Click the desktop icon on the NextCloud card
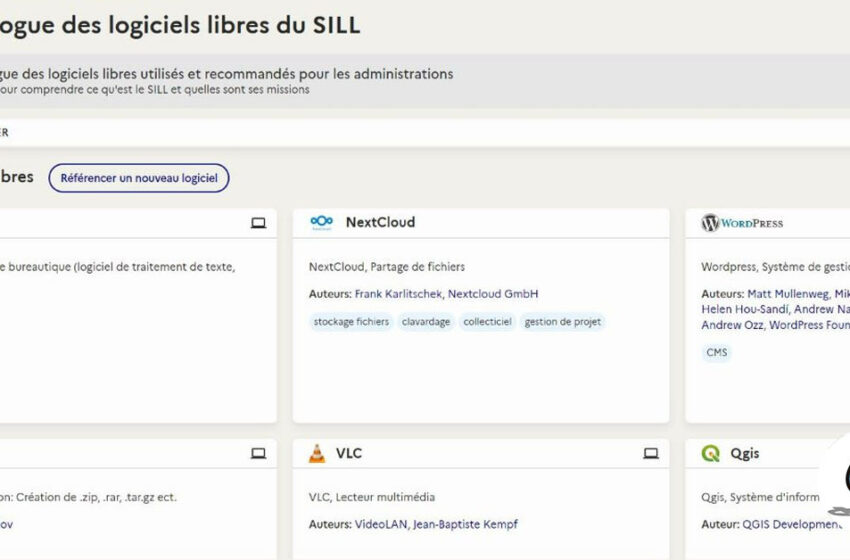Image resolution: width=850 pixels, height=560 pixels. point(650,223)
